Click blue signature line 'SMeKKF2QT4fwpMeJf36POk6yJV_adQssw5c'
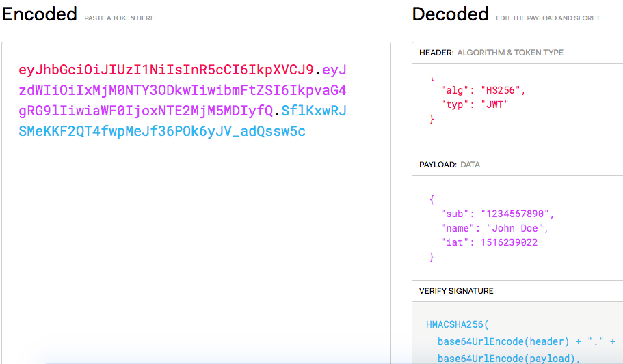This screenshot has width=623, height=364. tap(162, 131)
